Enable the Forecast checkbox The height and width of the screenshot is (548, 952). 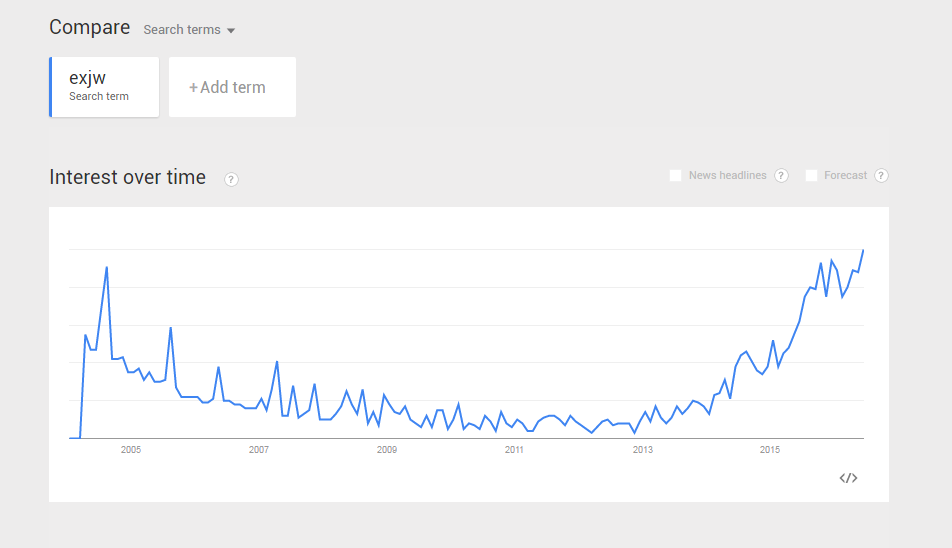[811, 175]
